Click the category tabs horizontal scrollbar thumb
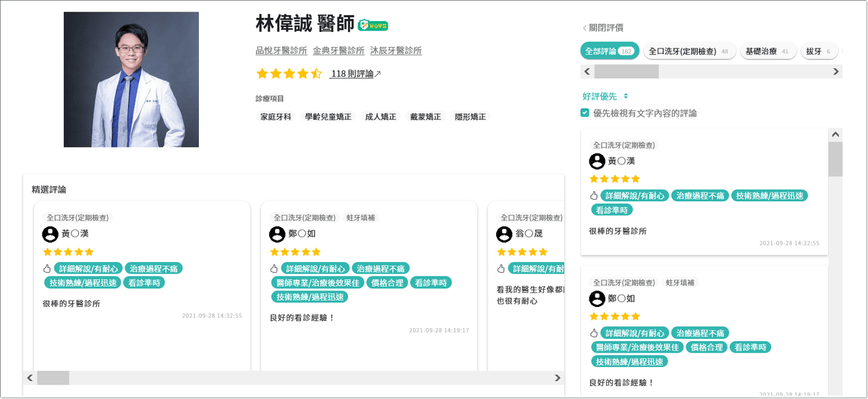 626,72
